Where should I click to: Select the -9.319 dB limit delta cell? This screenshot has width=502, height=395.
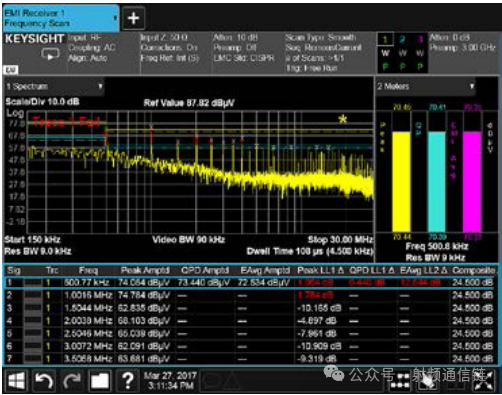pos(317,359)
